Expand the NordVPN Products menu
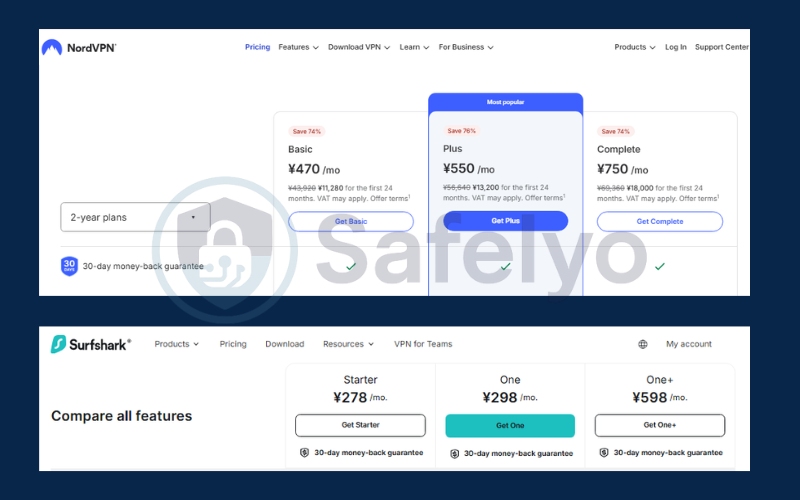Screen dimensions: 800x500 click(x=635, y=47)
